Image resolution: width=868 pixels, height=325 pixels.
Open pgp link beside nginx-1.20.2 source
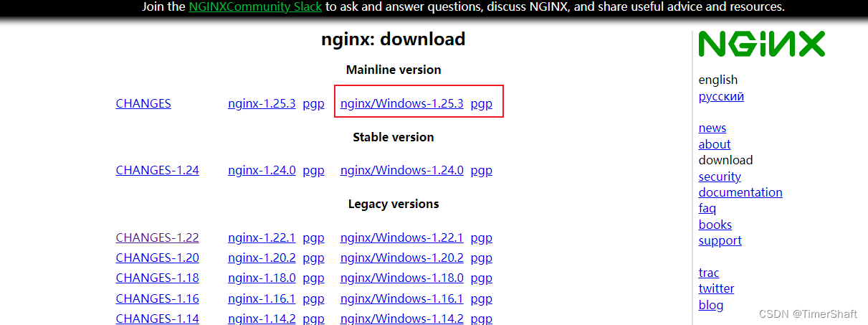coord(313,258)
